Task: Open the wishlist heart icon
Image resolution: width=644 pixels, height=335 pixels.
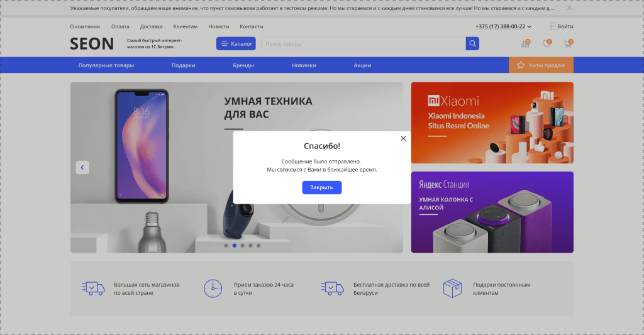Action: pos(547,43)
